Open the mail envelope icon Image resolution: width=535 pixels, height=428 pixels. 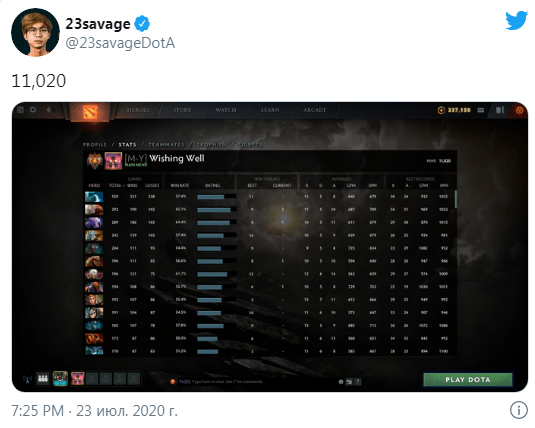(480, 110)
